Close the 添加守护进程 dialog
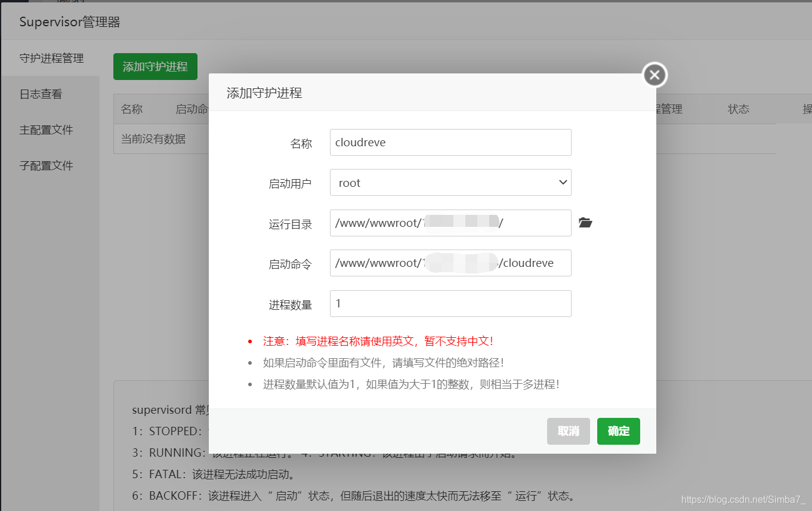The height and width of the screenshot is (511, 812). [654, 75]
